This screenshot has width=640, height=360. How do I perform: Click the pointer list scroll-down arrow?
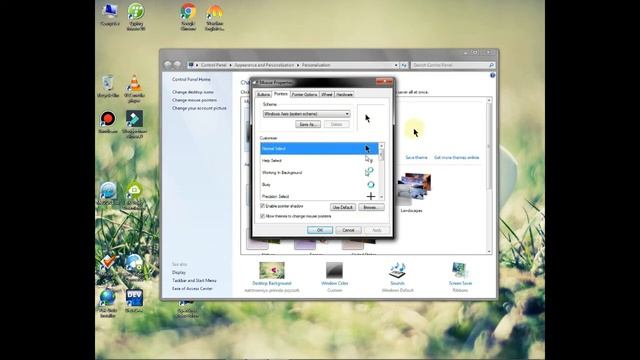point(382,197)
